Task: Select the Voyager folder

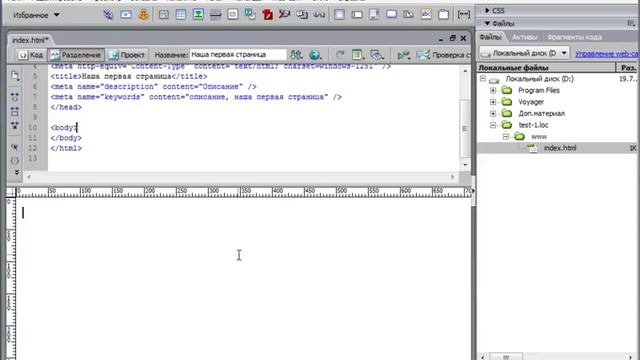Action: click(x=531, y=102)
